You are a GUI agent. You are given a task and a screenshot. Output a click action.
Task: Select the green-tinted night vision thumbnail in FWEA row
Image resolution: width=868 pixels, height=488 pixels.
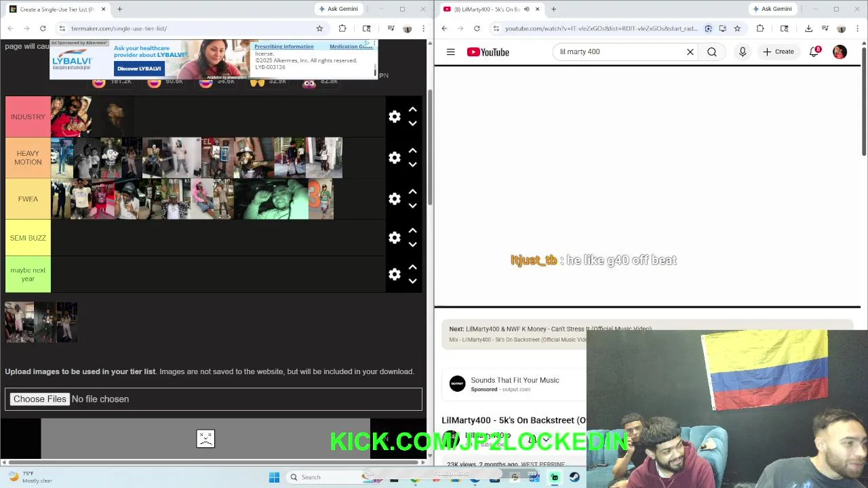[x=271, y=199]
